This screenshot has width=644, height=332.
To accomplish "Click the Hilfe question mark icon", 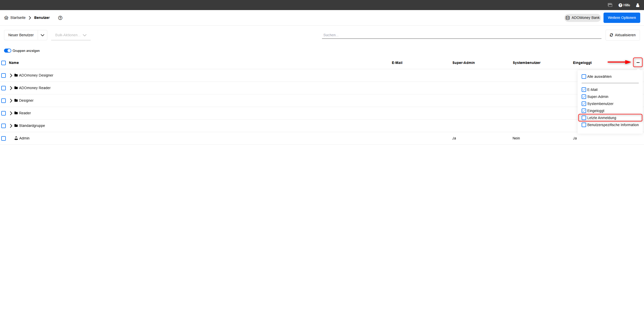I will point(620,5).
